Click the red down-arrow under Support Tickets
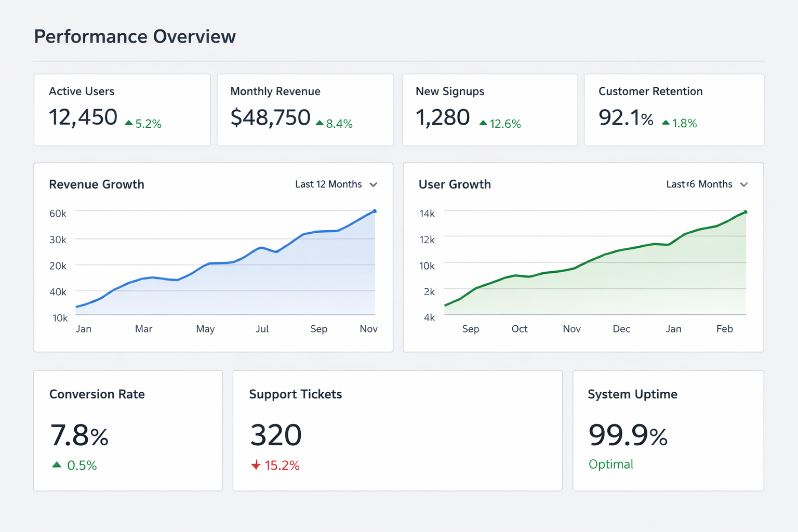The width and height of the screenshot is (798, 532). 256,465
